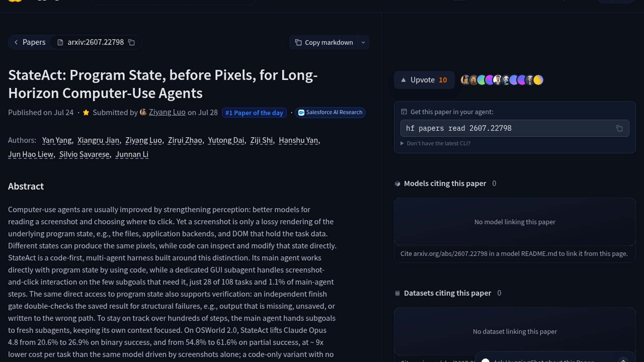Open author Junnan Li's profile
The height and width of the screenshot is (362, 644).
click(x=132, y=155)
